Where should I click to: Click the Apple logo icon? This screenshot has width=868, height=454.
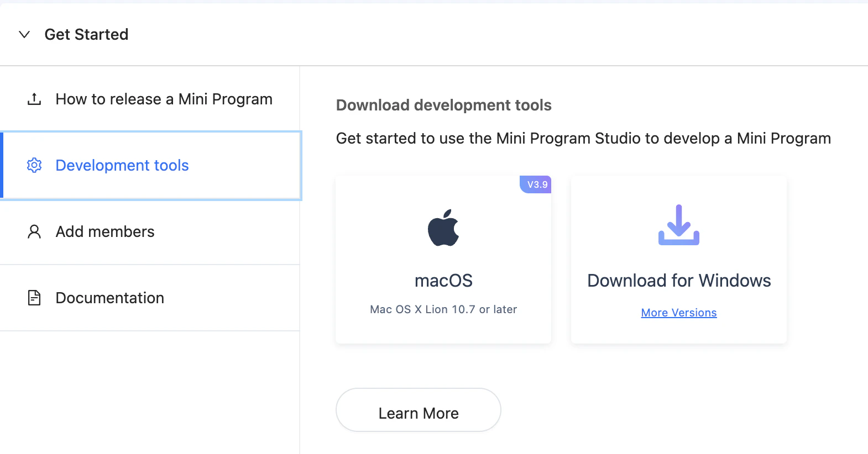pyautogui.click(x=443, y=227)
